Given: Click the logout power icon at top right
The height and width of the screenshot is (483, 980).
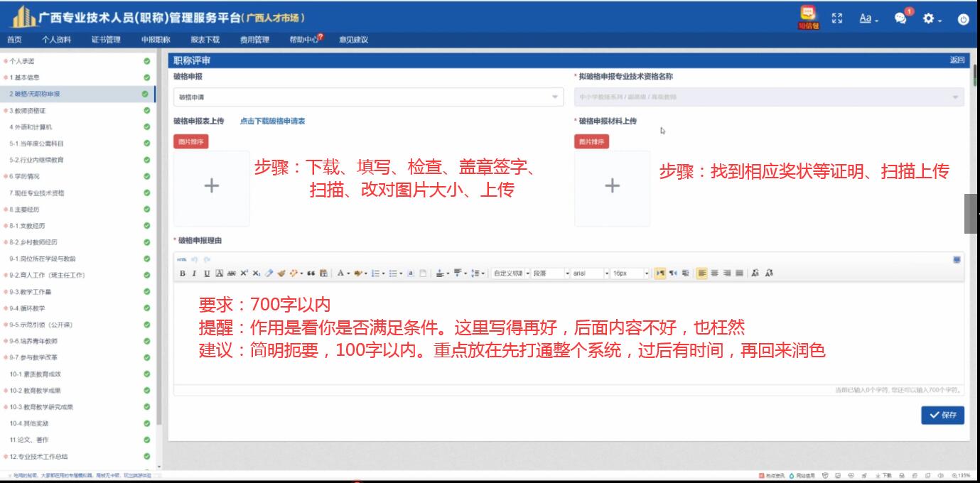Looking at the screenshot, I should [x=964, y=19].
